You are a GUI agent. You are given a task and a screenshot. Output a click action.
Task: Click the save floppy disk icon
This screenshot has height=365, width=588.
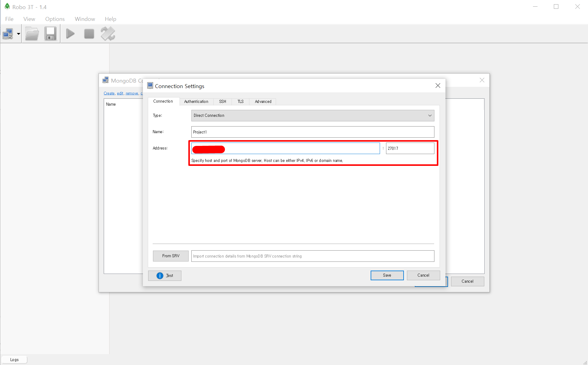tap(50, 34)
